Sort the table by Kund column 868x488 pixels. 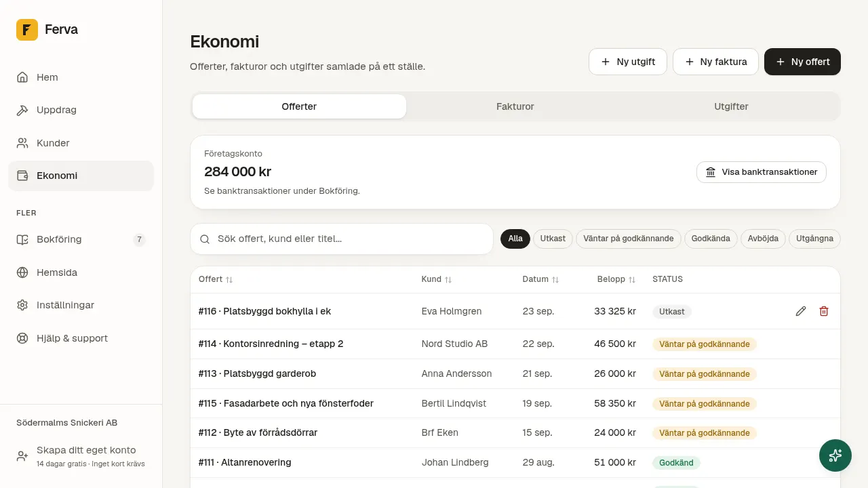[437, 279]
